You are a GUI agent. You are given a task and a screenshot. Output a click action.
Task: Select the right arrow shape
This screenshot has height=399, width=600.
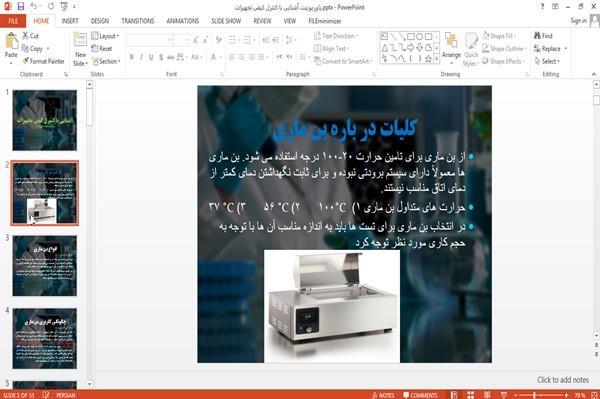(411, 48)
